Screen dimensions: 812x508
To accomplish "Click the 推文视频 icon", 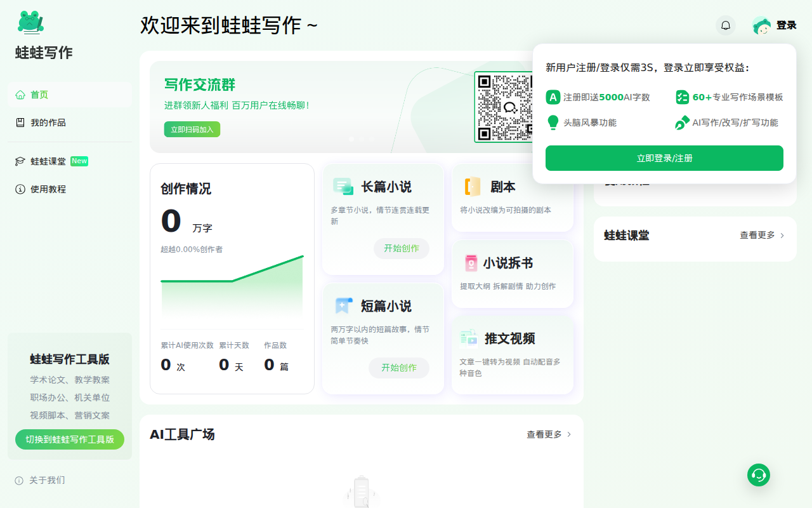I will [469, 338].
